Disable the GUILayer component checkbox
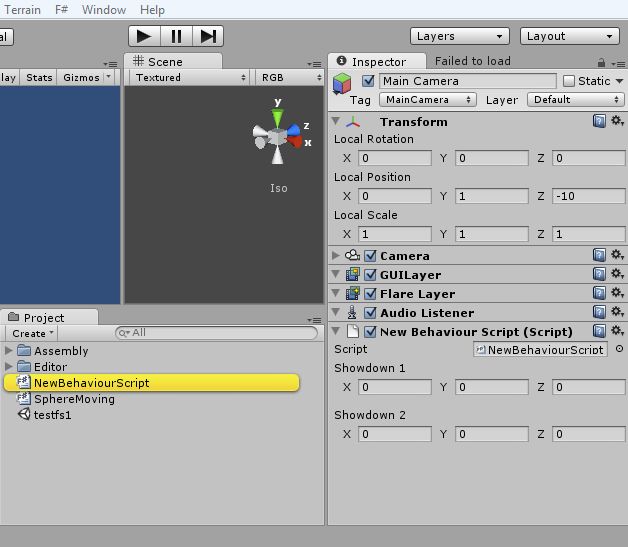 370,275
